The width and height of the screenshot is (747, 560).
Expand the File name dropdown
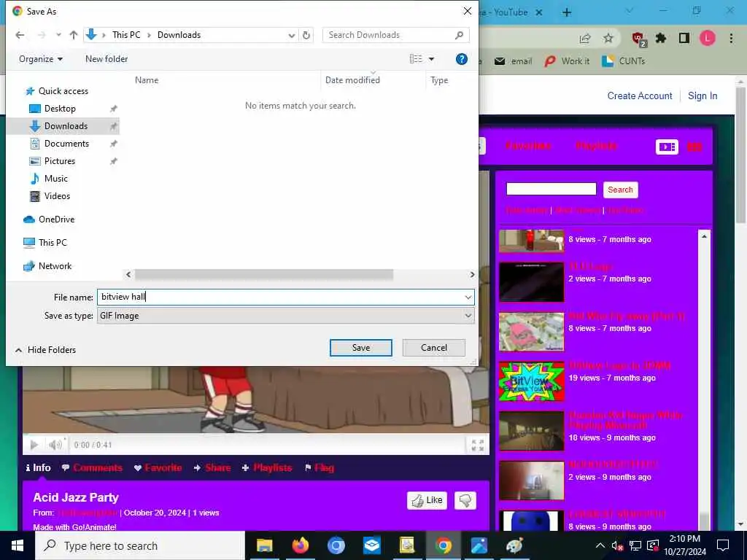[x=468, y=297]
